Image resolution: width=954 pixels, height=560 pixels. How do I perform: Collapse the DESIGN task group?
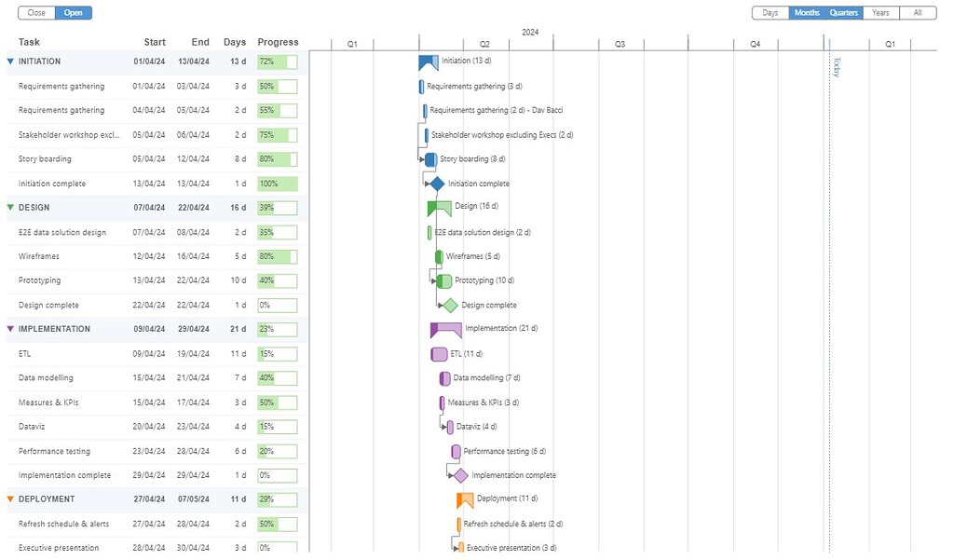click(9, 207)
